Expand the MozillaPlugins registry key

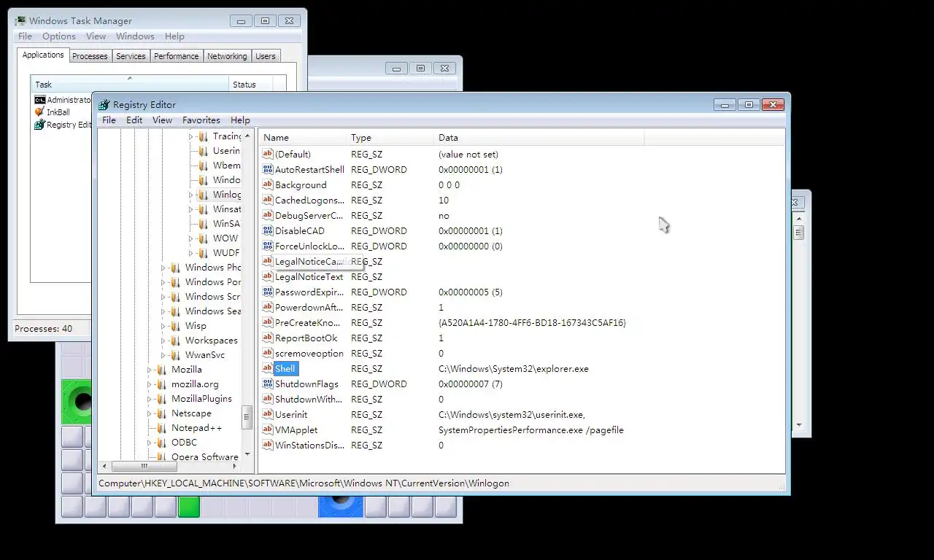(x=150, y=399)
